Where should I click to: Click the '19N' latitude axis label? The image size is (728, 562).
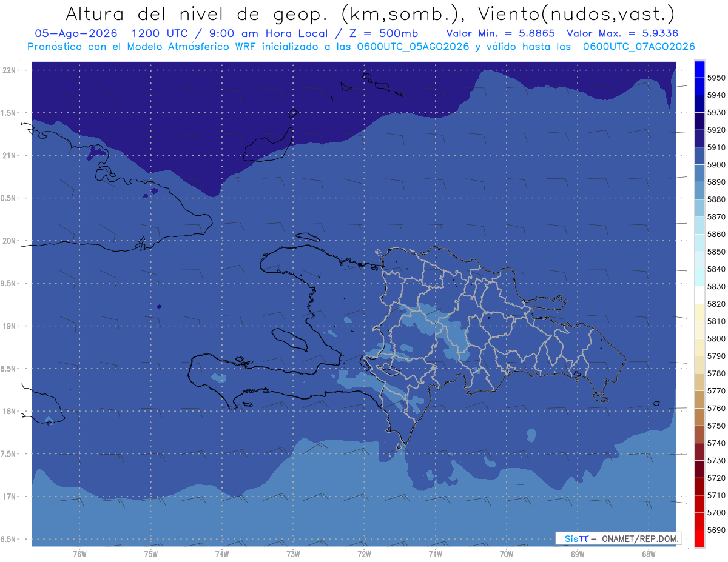tap(10, 326)
